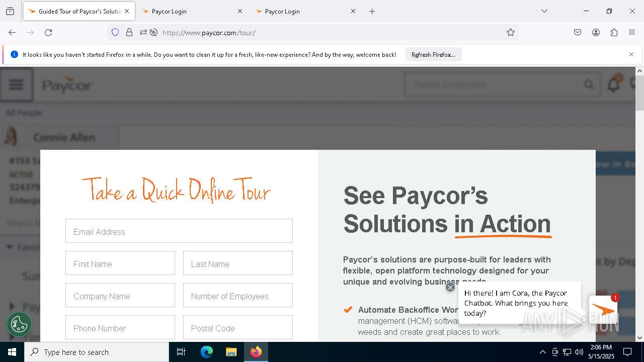Dismiss the Firefox refresh notification bar
Viewport: 644px width, 362px height.
[x=631, y=54]
